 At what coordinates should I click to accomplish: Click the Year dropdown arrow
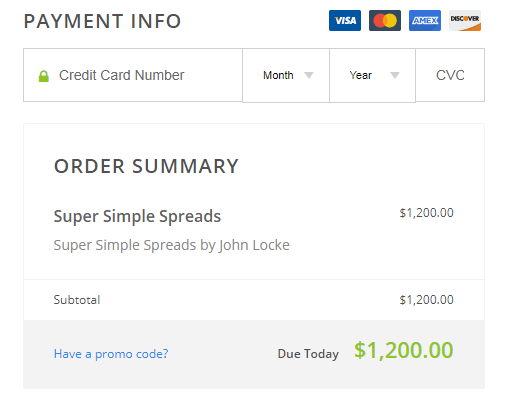(x=395, y=75)
